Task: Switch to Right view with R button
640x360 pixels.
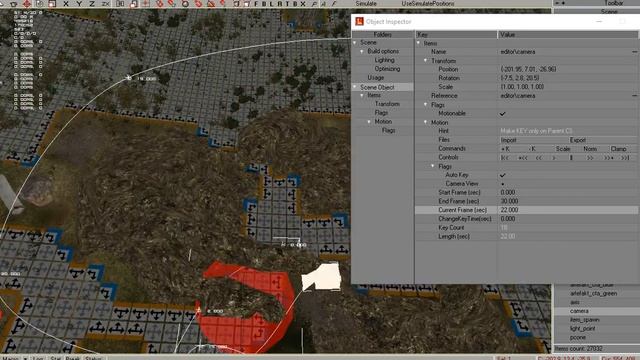Action: [x=280, y=4]
